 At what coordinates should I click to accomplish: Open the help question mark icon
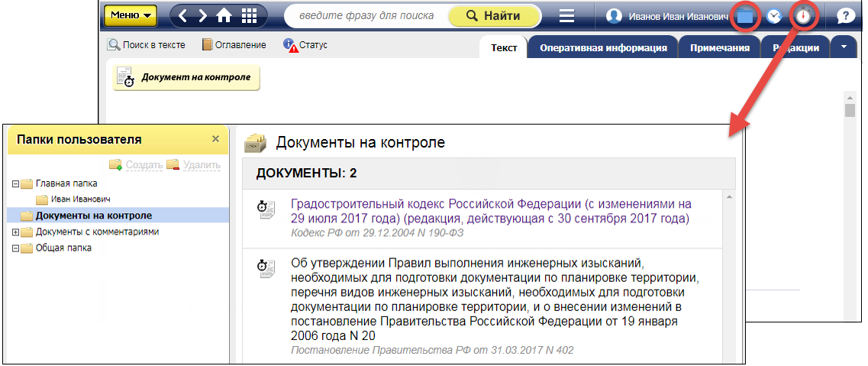846,16
